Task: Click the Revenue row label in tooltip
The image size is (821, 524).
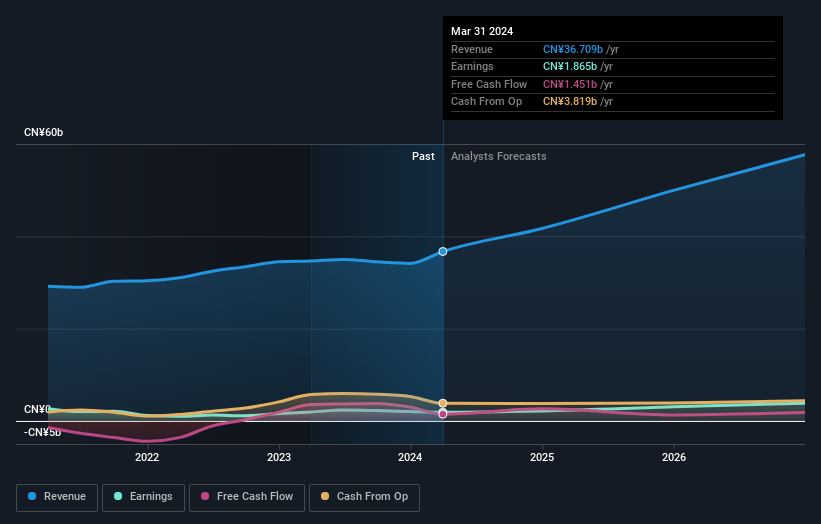Action: point(472,49)
